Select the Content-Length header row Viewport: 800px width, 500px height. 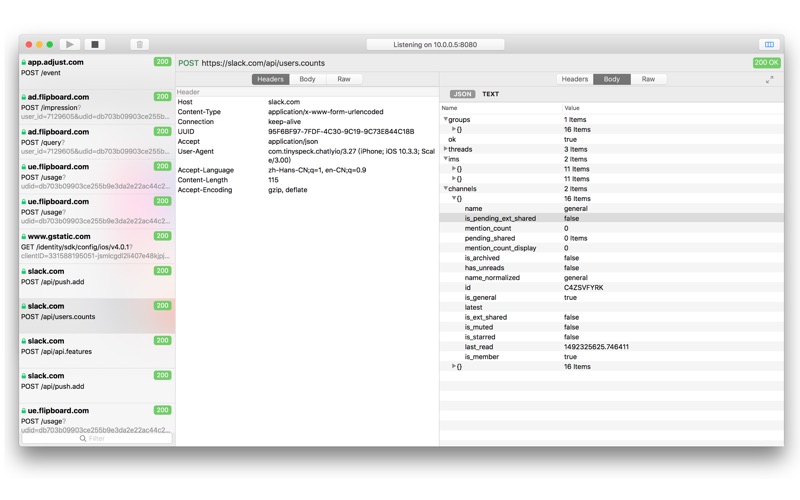[x=307, y=180]
